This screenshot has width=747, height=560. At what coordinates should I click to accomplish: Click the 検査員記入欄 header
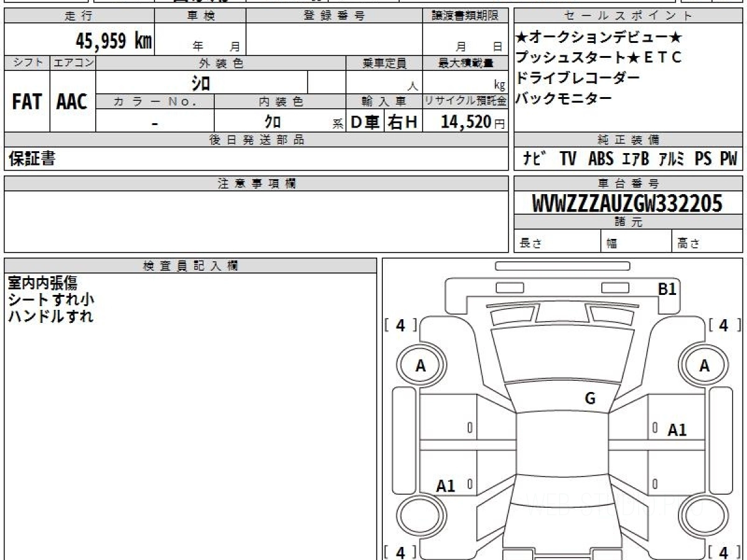[190, 266]
